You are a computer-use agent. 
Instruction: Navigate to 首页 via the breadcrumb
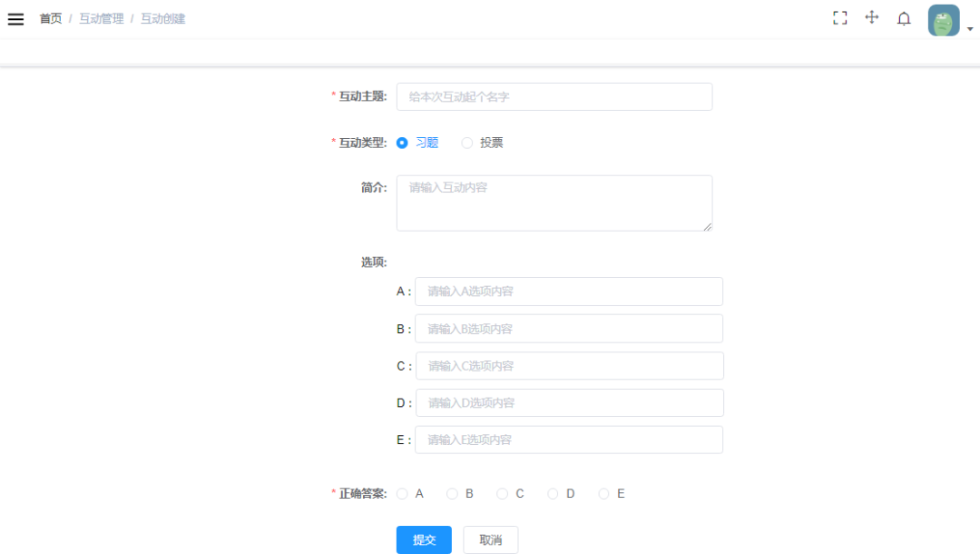click(50, 17)
